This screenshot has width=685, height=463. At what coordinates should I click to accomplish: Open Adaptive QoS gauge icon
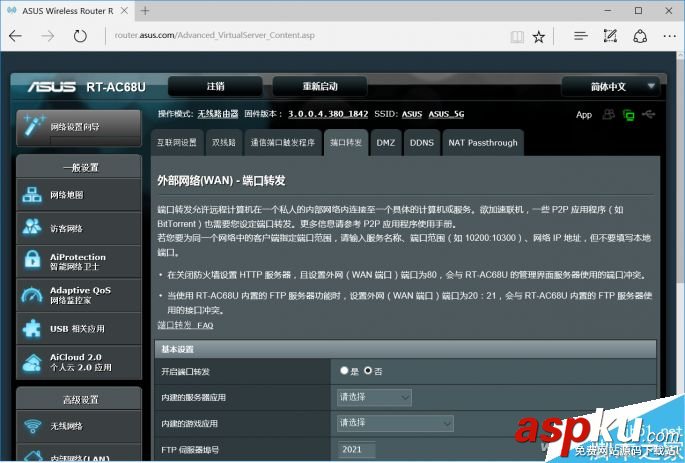pos(32,295)
